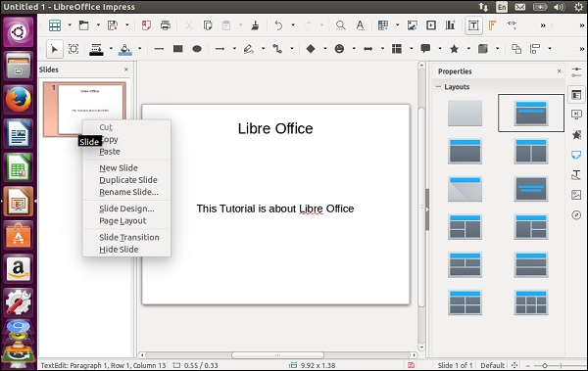The width and height of the screenshot is (588, 371).
Task: Collapse the Layouts section
Action: point(438,86)
